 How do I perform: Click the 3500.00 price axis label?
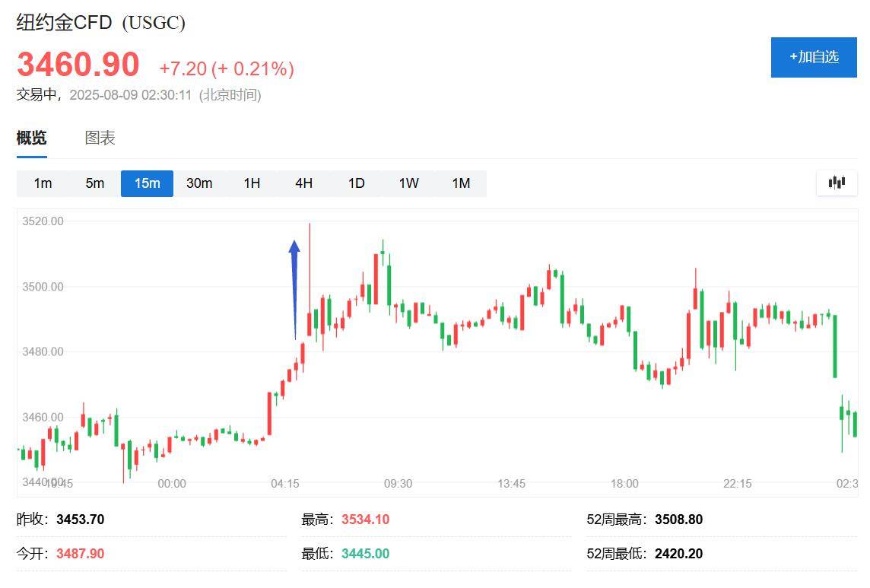click(43, 287)
